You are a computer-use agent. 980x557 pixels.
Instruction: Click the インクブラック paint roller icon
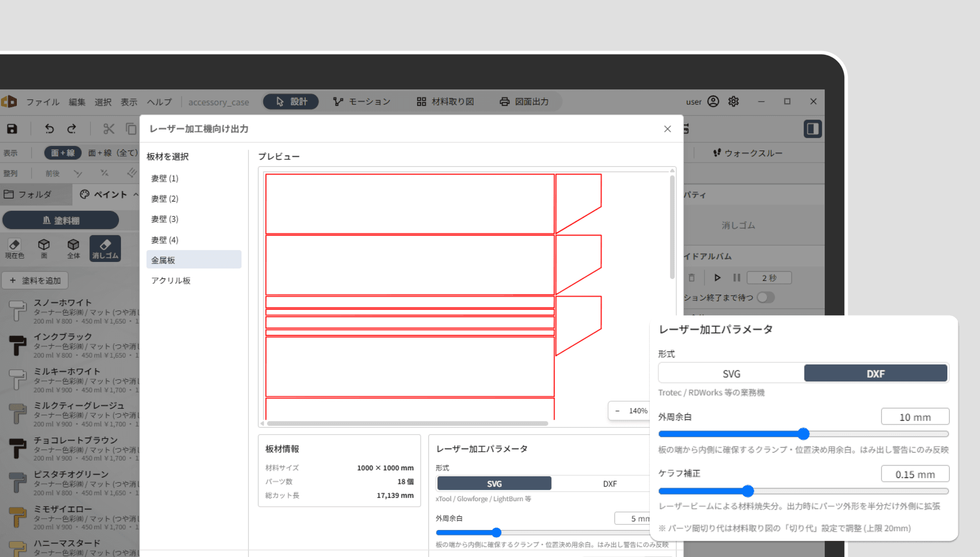point(17,346)
